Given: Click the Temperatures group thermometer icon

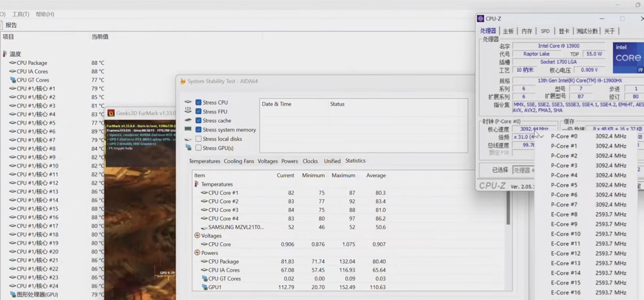Looking at the screenshot, I should click(x=196, y=184).
